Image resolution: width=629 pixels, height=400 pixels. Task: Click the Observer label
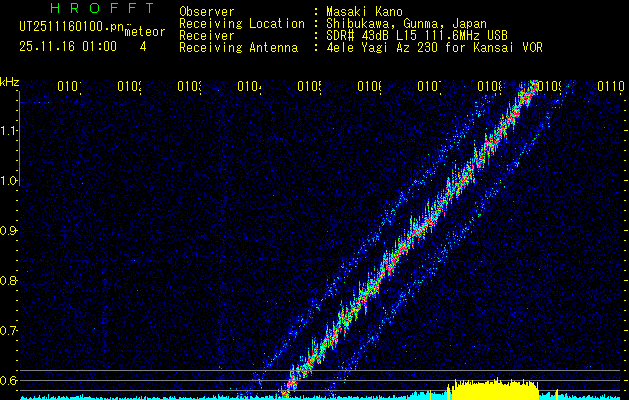pos(207,12)
